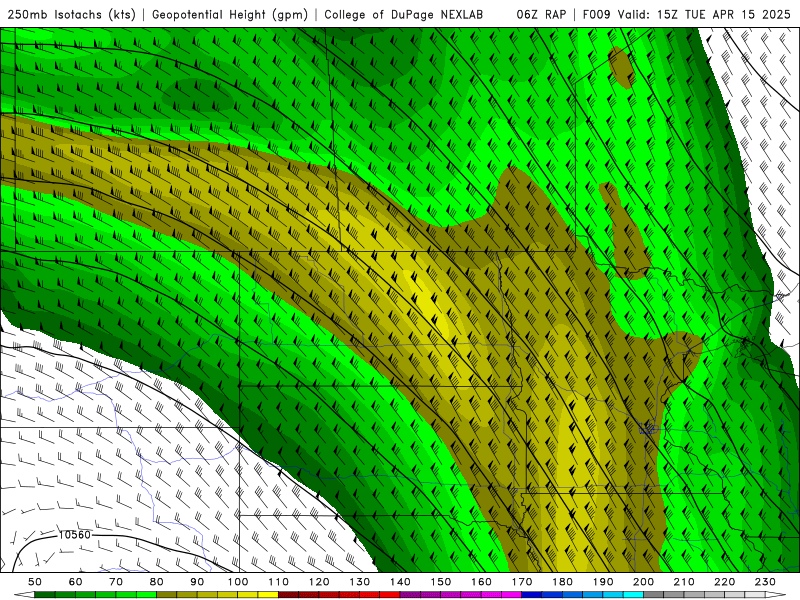Click the 190 label on the color scale
This screenshot has height=600, width=800.
click(x=603, y=582)
